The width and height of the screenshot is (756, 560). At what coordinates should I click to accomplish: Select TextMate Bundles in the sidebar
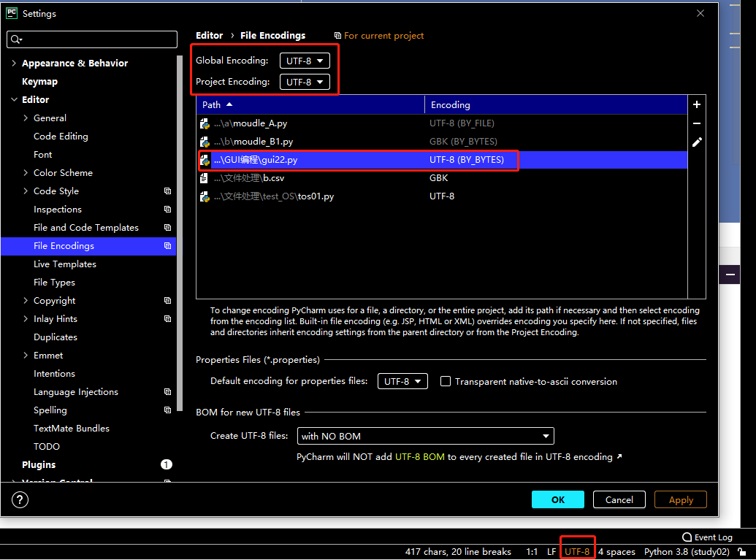(x=72, y=429)
